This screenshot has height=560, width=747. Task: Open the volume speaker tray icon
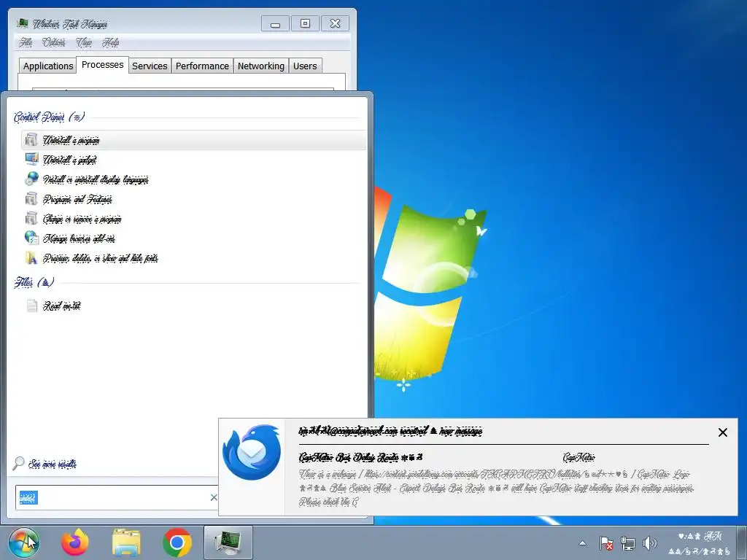(x=649, y=542)
